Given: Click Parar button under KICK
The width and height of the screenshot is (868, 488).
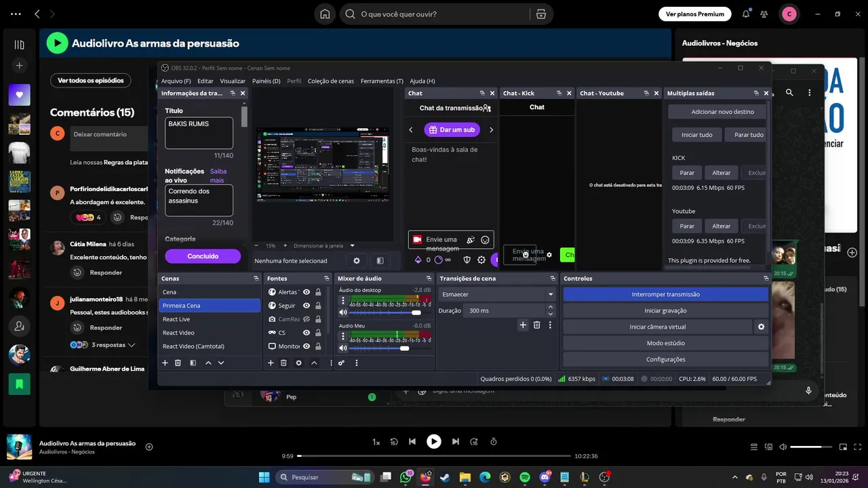Looking at the screenshot, I should tap(687, 173).
